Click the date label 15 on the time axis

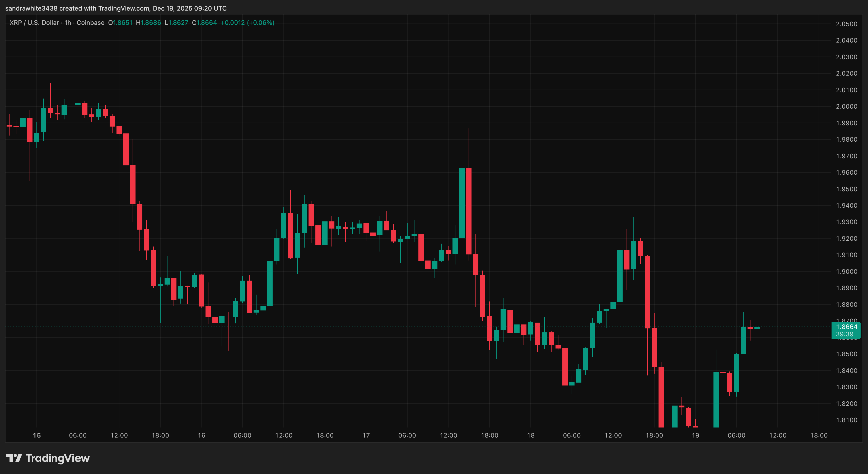36,435
